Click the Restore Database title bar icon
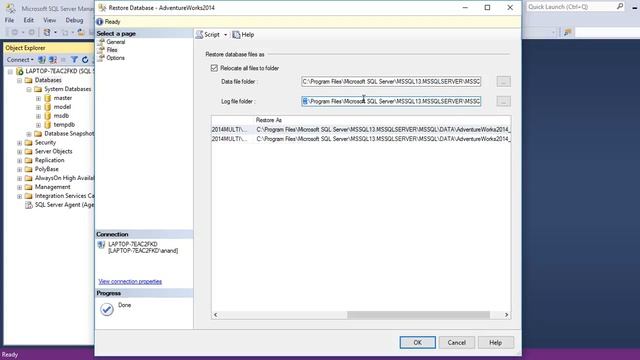The height and width of the screenshot is (360, 640). 102,8
